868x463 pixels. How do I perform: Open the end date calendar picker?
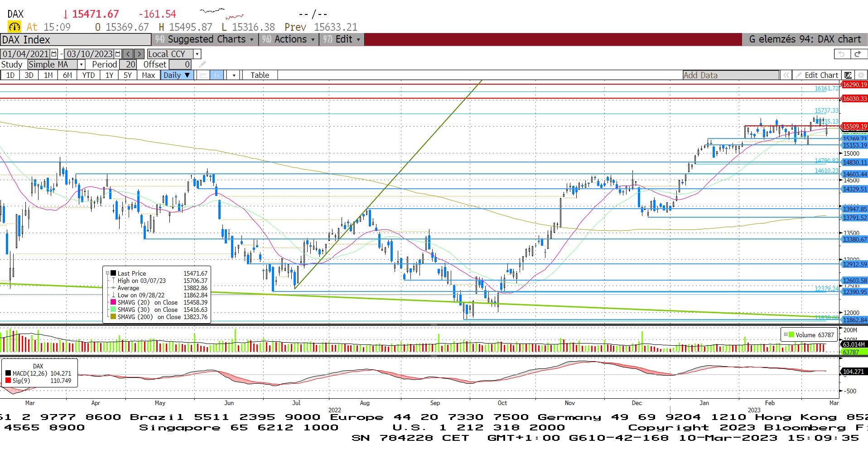tap(118, 54)
